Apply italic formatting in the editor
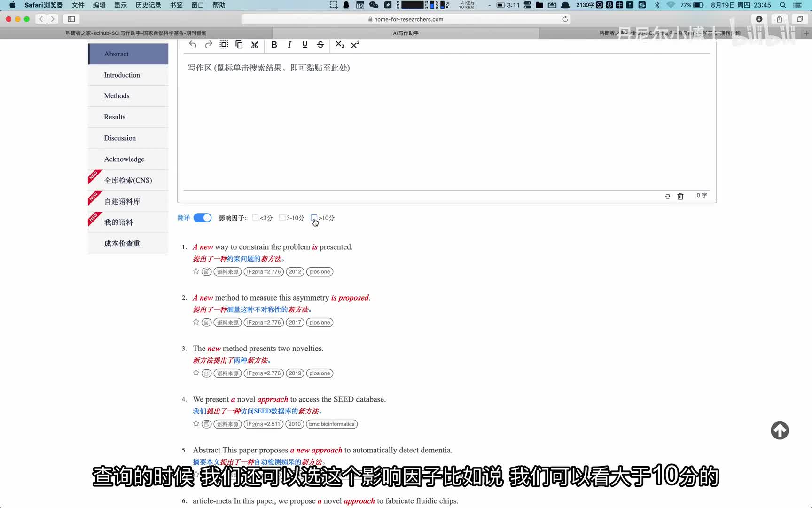 pyautogui.click(x=289, y=45)
